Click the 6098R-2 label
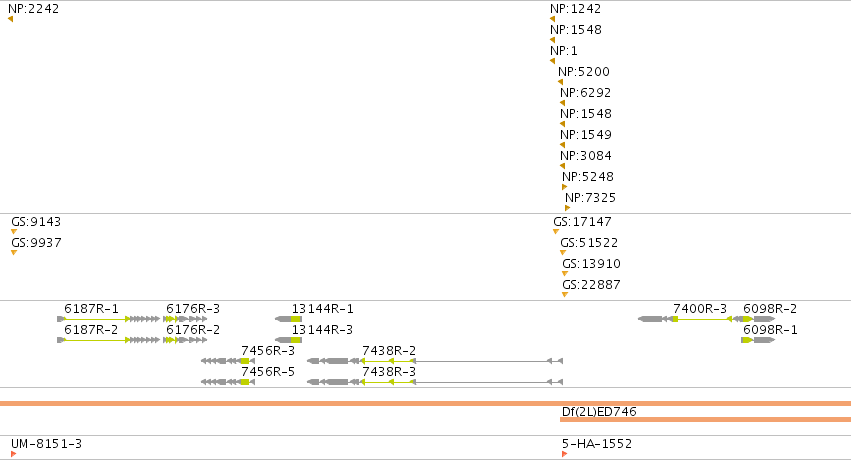This screenshot has width=851, height=460. pyautogui.click(x=770, y=309)
